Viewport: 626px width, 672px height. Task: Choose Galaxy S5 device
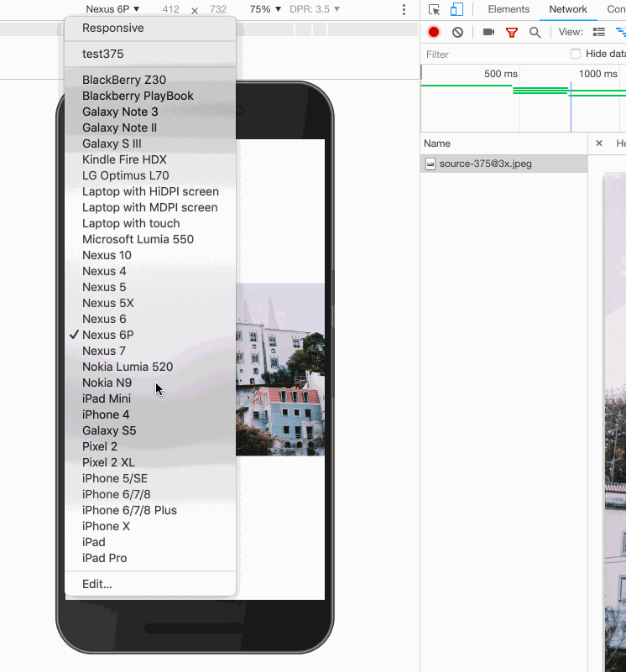point(150,430)
